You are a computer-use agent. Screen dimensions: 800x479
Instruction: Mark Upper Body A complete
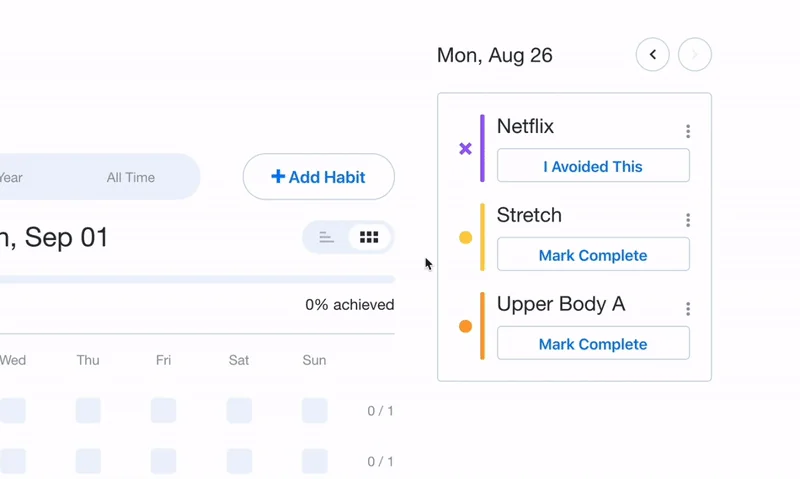(x=593, y=344)
